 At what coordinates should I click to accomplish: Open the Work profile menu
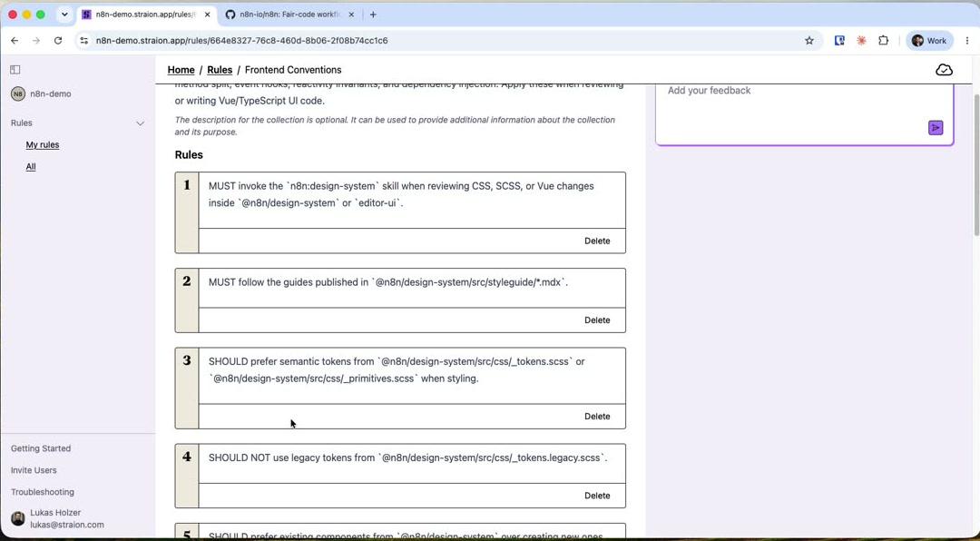point(929,41)
